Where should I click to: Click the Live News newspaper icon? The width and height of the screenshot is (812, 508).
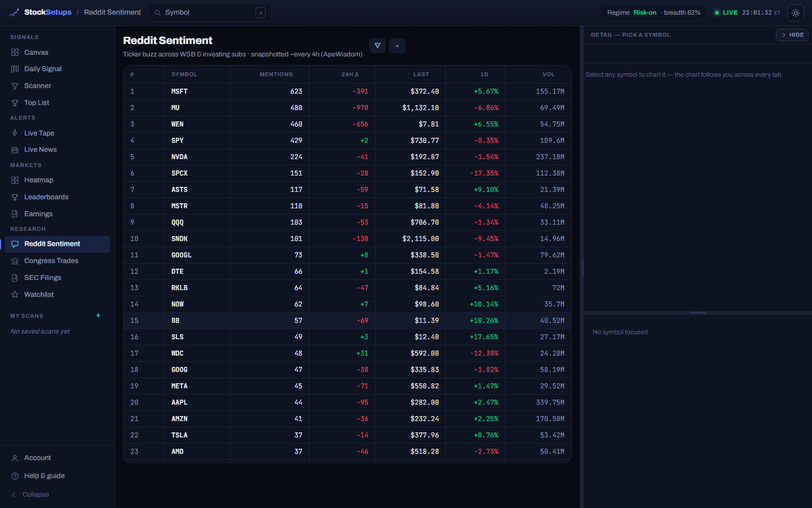15,150
